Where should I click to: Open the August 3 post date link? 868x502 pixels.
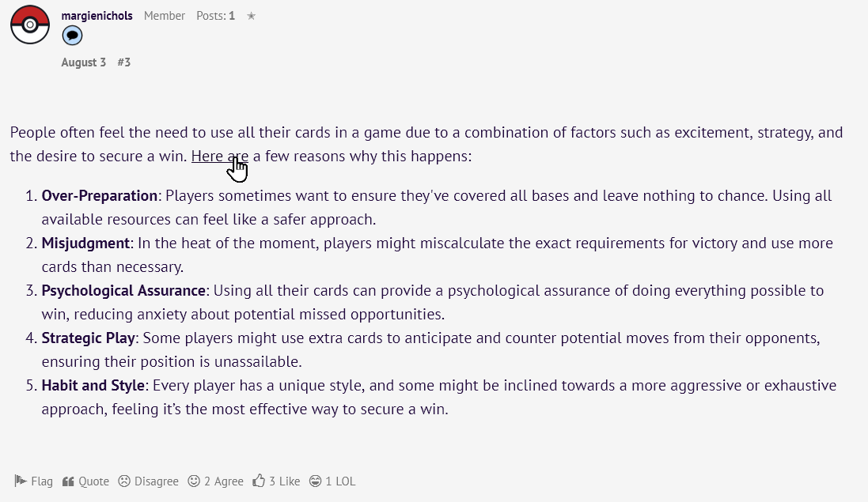pyautogui.click(x=84, y=62)
